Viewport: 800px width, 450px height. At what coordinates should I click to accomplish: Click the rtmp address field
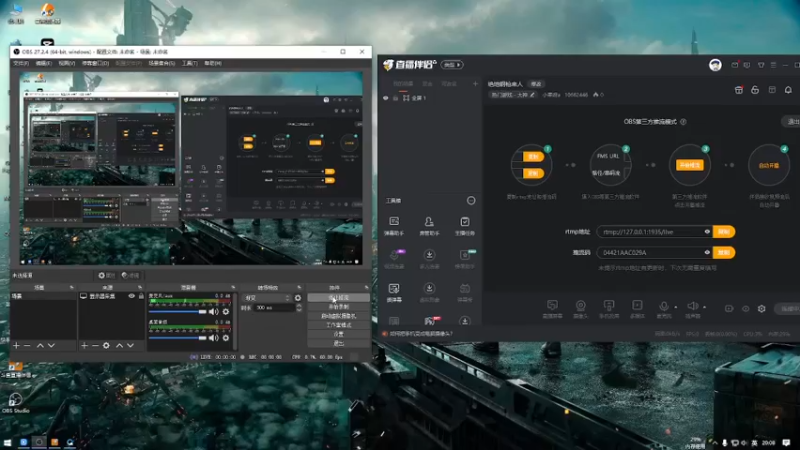(654, 232)
